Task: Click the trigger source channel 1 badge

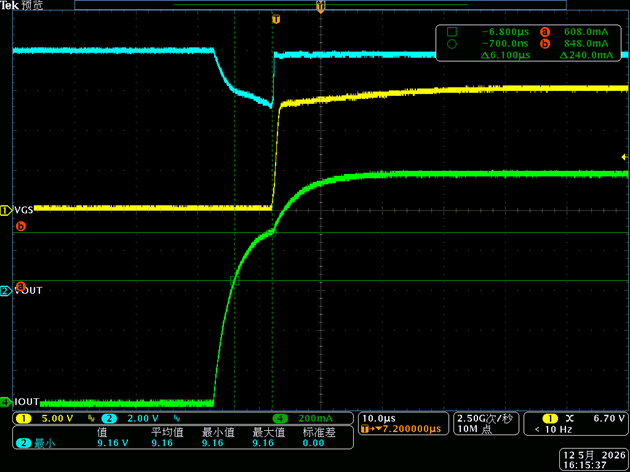Action: click(550, 419)
